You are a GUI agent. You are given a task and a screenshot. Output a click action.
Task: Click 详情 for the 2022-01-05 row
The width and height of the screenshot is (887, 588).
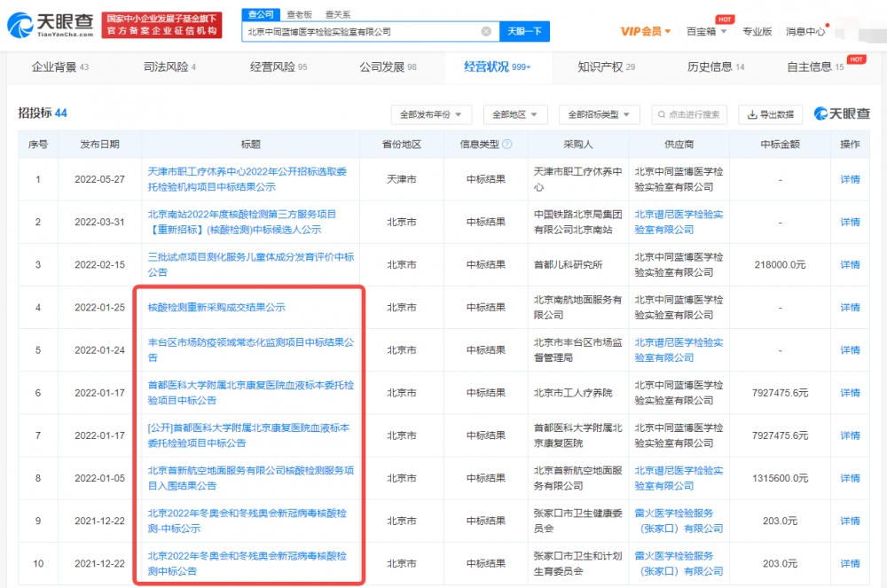850,478
